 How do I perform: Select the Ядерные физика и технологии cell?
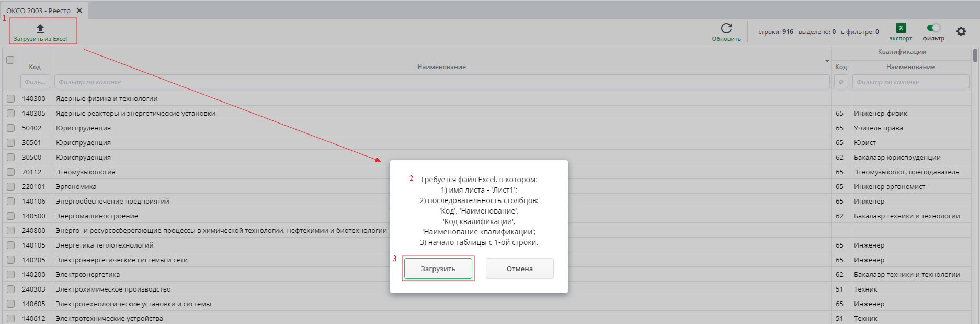(x=441, y=98)
